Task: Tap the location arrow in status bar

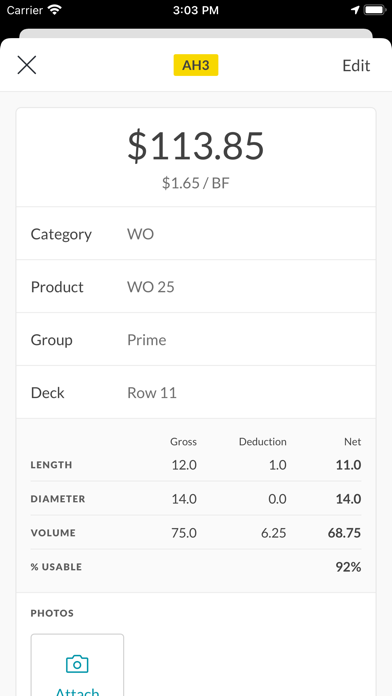Action: (355, 10)
